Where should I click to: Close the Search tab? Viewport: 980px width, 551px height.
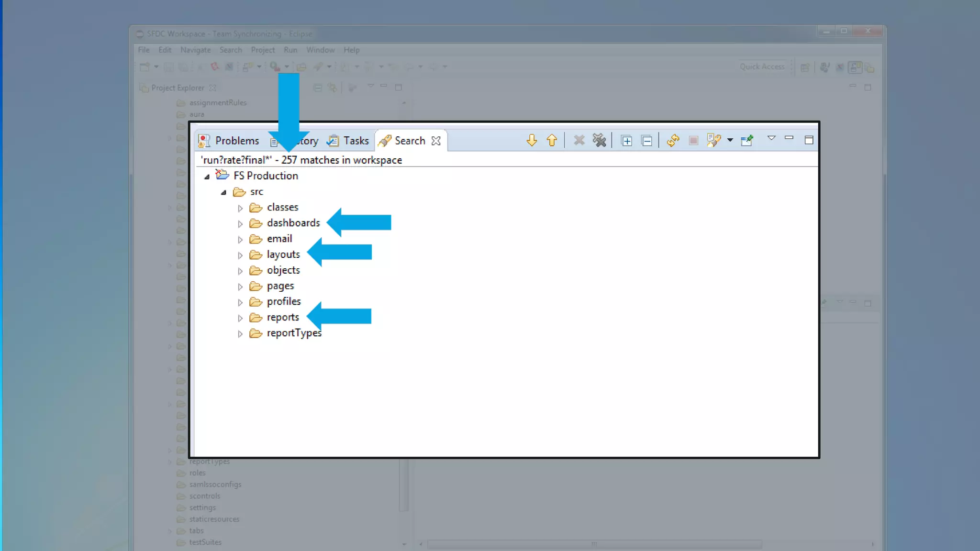tap(435, 141)
